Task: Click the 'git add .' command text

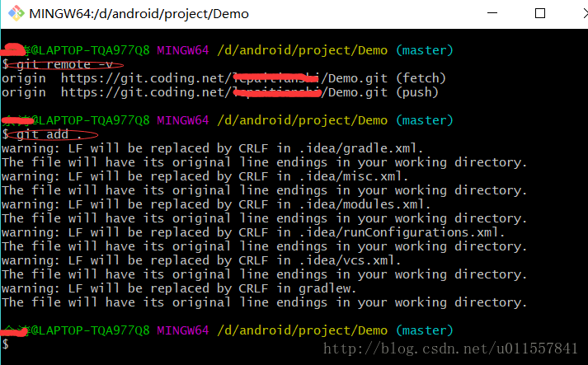Action: click(49, 134)
